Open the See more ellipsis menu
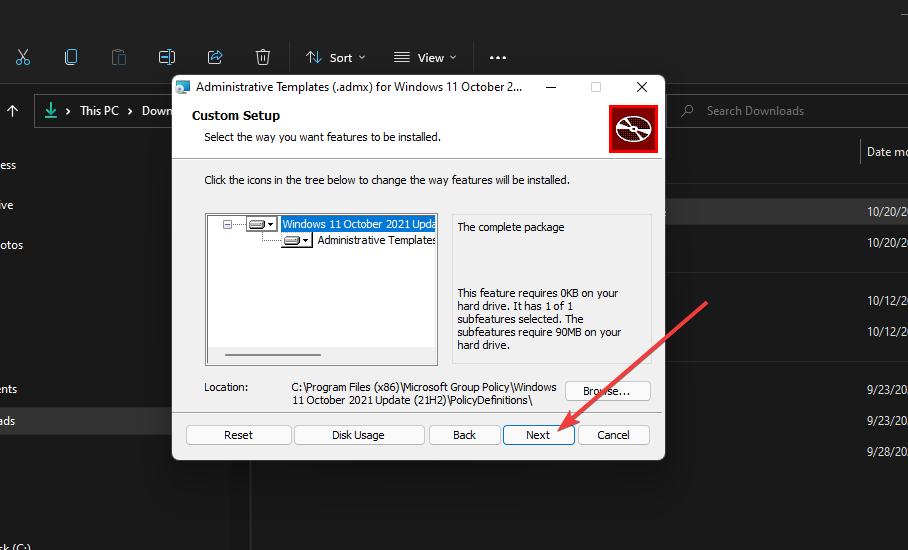 (498, 57)
